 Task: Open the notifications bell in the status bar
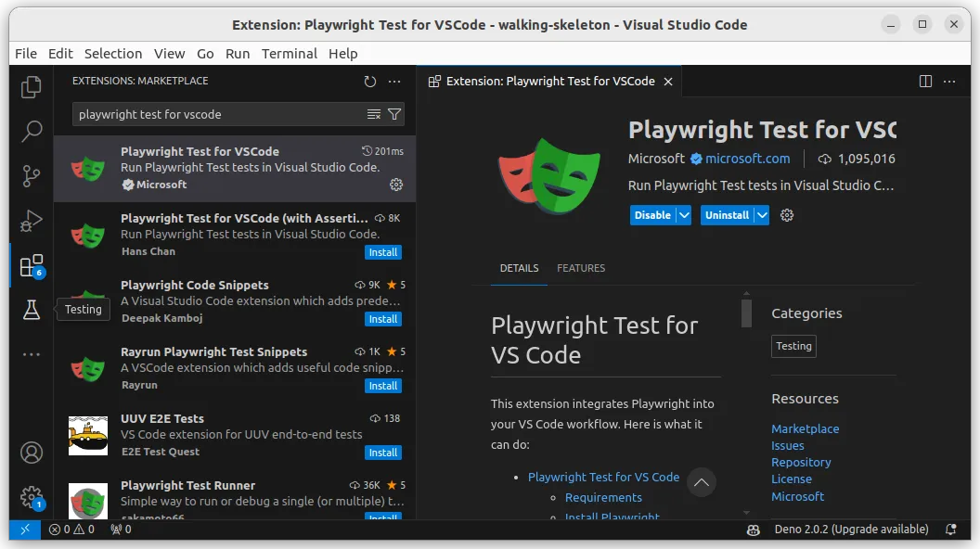click(x=949, y=530)
